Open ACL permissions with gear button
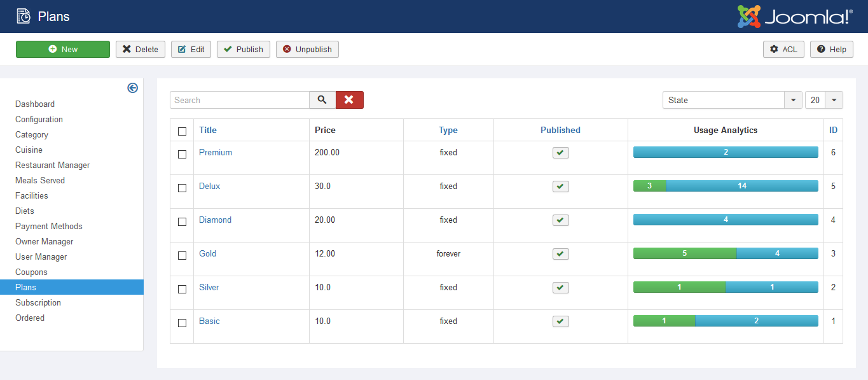Screen dimensions: 868x380 point(783,50)
